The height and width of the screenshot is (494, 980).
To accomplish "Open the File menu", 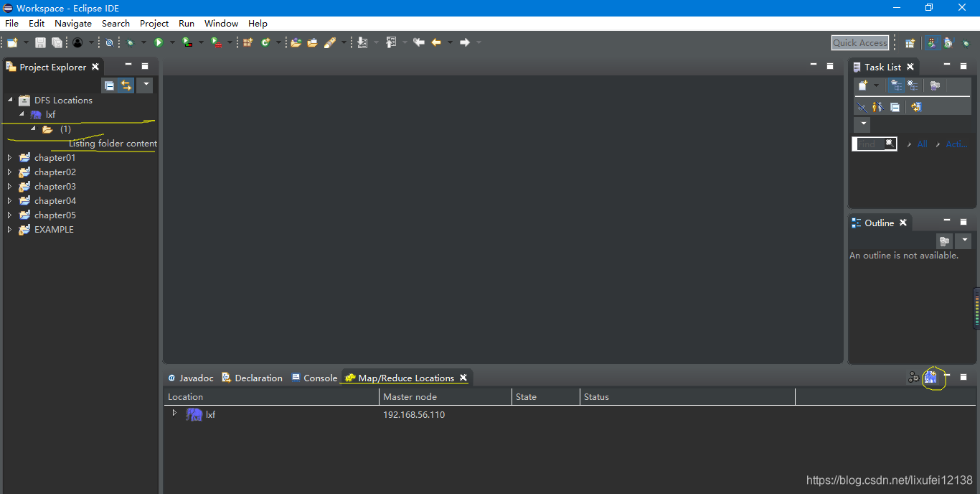I will [x=11, y=24].
